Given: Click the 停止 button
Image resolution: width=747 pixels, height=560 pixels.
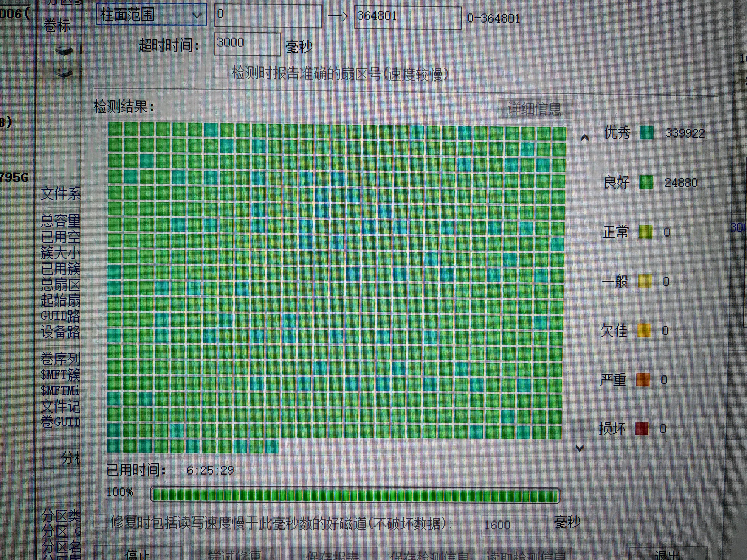Looking at the screenshot, I should pyautogui.click(x=138, y=554).
